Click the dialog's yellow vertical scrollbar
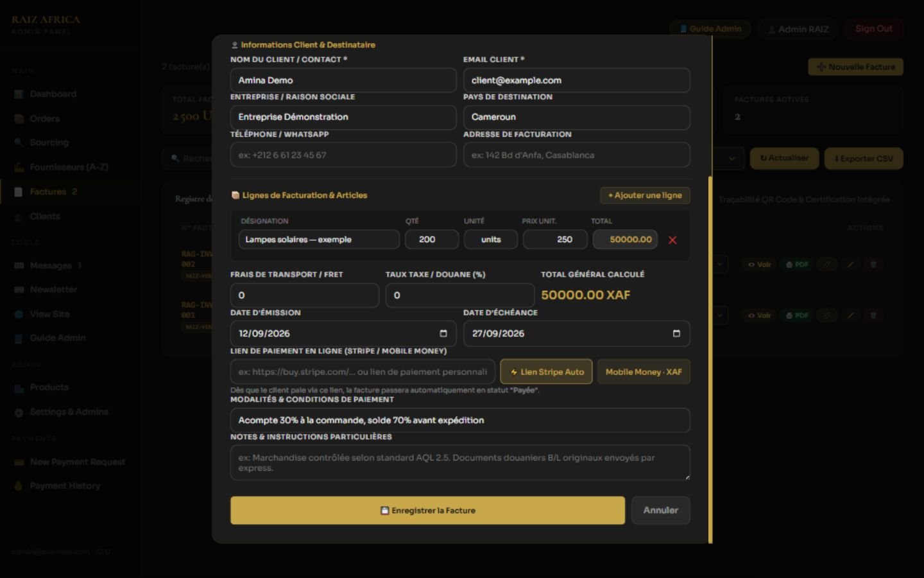 point(710,360)
